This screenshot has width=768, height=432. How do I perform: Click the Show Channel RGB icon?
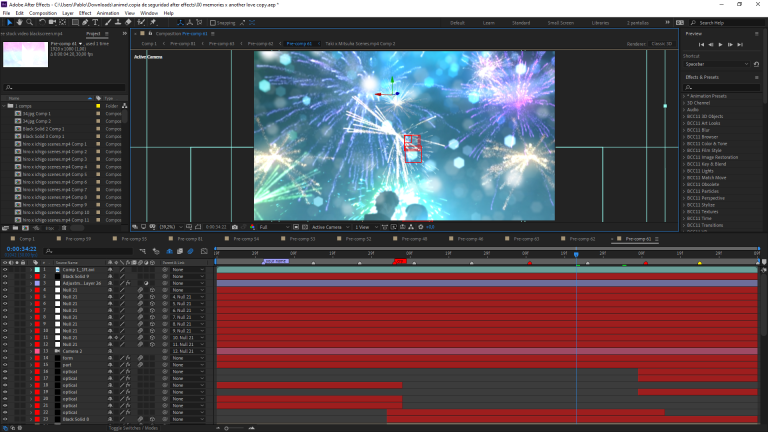click(252, 227)
